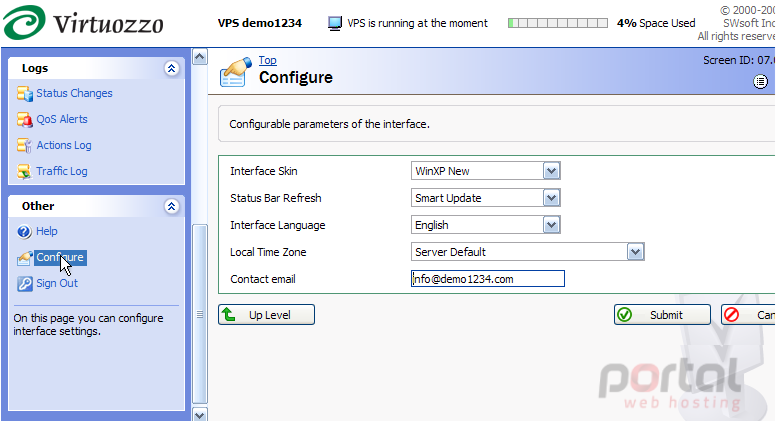Image resolution: width=776 pixels, height=422 pixels.
Task: Click the Configure page header icon
Action: pos(236,72)
